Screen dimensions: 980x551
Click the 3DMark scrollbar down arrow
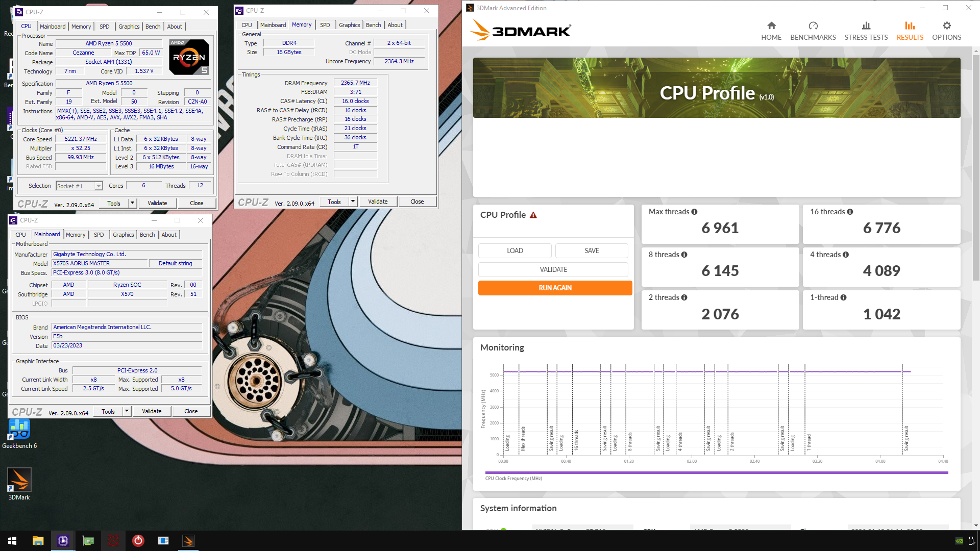click(x=976, y=525)
